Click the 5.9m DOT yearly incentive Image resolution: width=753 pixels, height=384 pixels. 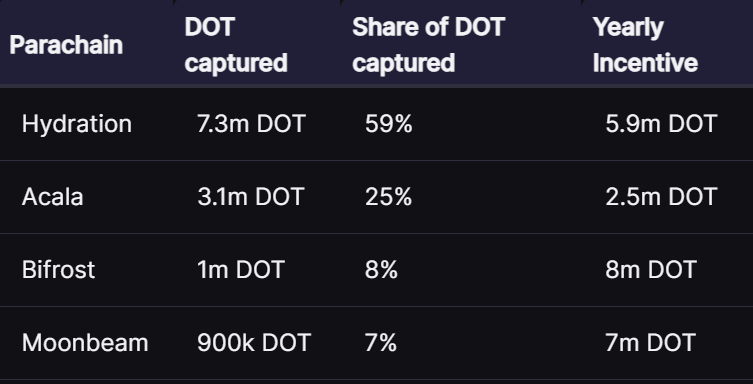tap(661, 124)
